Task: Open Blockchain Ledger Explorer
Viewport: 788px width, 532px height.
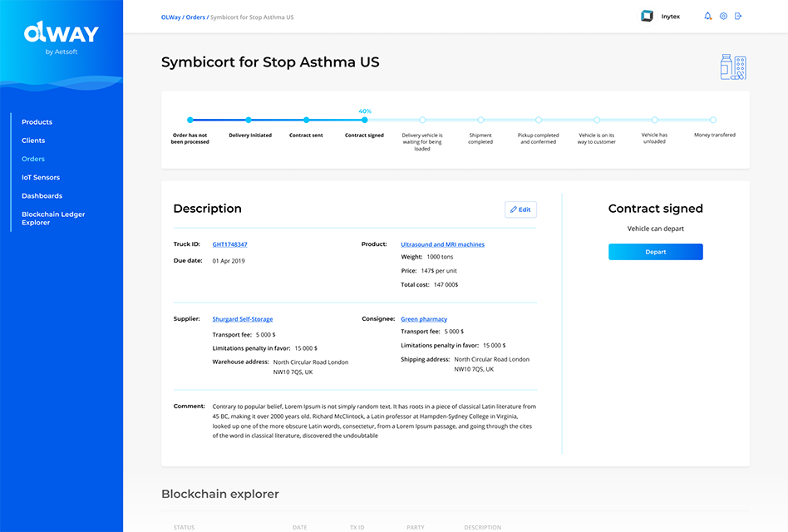Action: pos(53,219)
